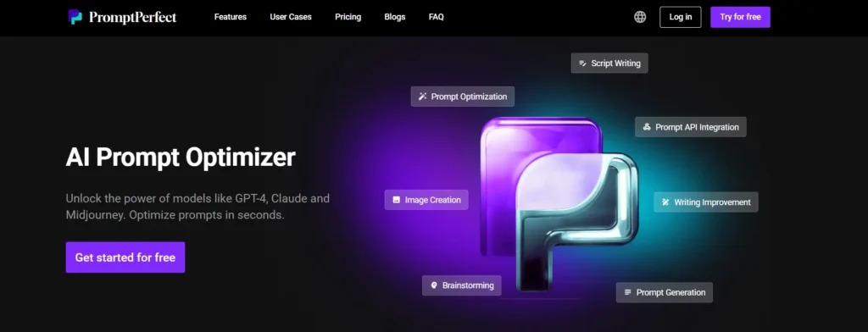
Task: Click the AI Prompt Optimizer heading
Action: pos(181,158)
